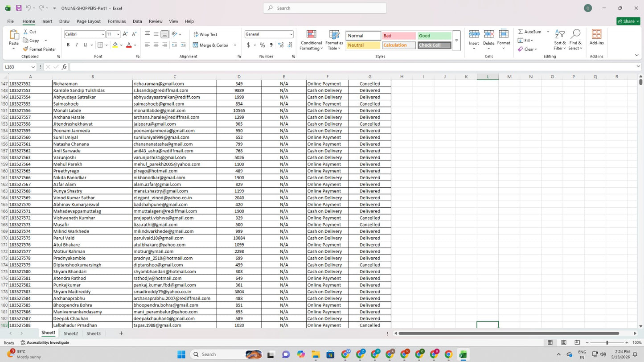Viewport: 644px width, 362px height.
Task: Click the Insert cells icon
Action: pos(474,34)
